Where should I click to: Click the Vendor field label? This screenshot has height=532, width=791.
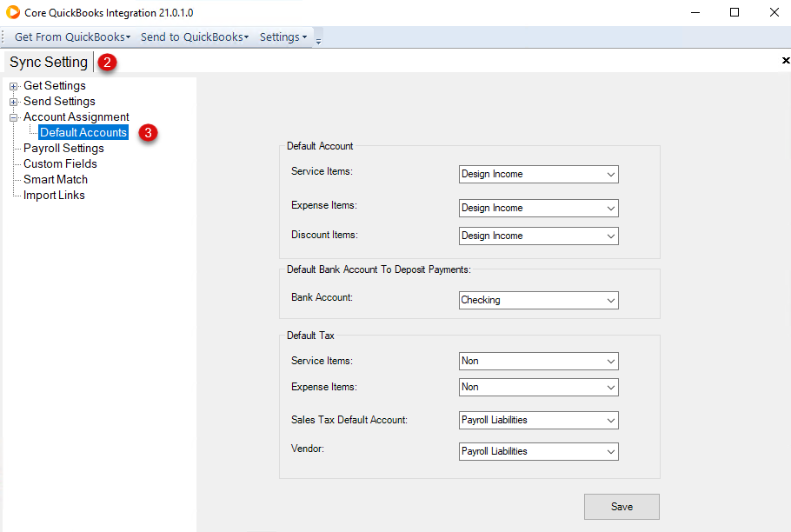click(x=307, y=449)
